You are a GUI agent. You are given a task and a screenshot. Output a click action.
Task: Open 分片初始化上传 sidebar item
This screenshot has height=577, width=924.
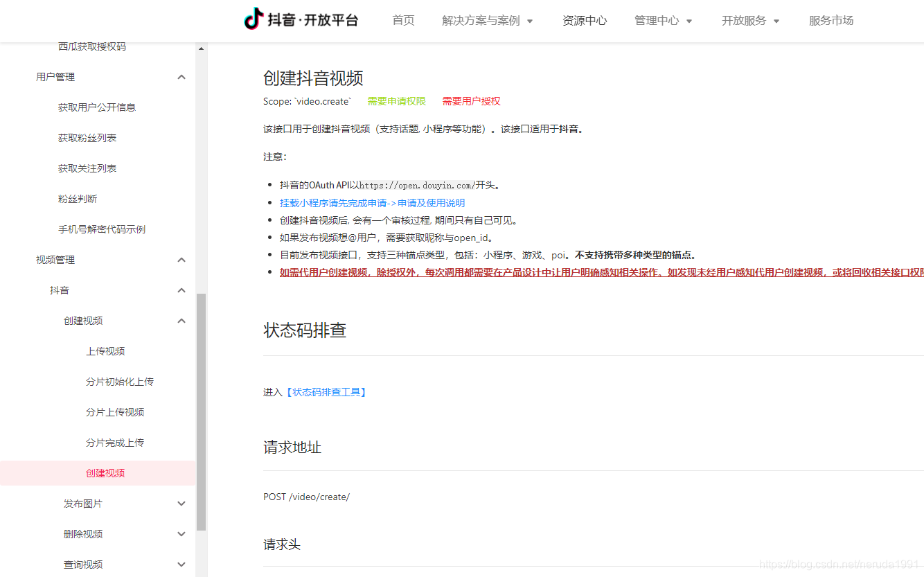[x=120, y=382]
